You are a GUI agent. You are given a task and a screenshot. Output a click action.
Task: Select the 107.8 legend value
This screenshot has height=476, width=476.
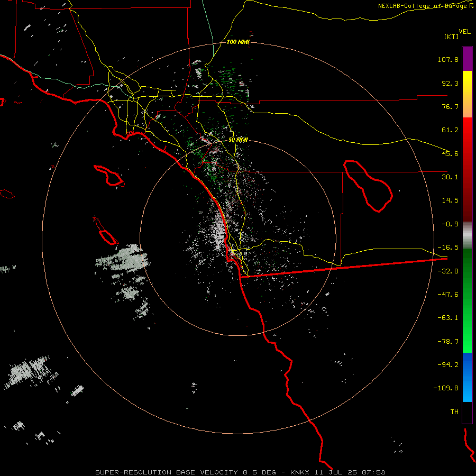point(448,59)
